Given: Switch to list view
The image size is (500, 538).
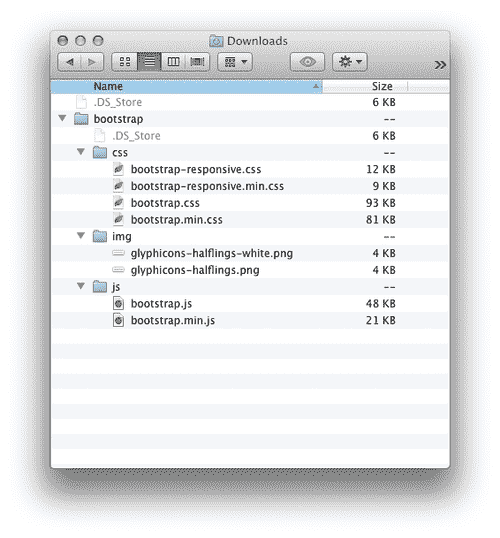Looking at the screenshot, I should point(149,62).
